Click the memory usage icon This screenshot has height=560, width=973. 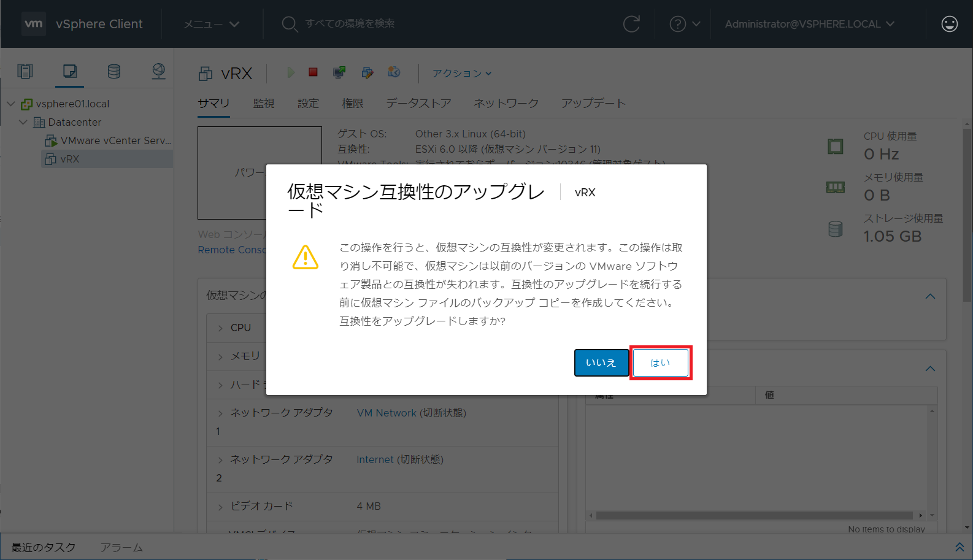[835, 187]
